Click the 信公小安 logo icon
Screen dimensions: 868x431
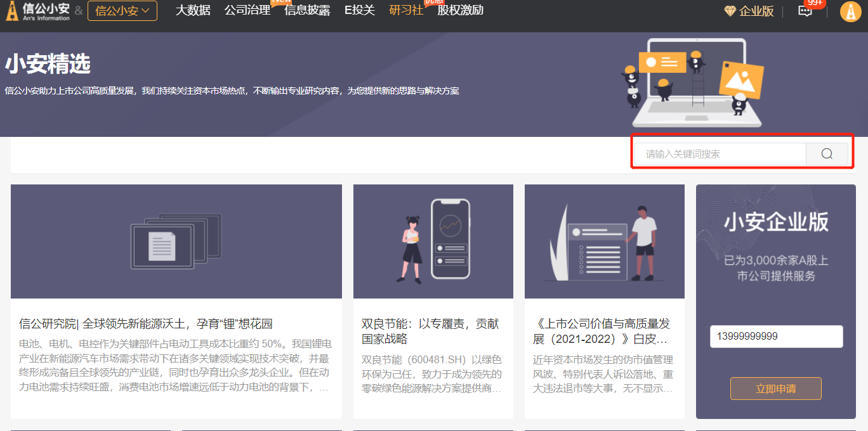point(38,11)
